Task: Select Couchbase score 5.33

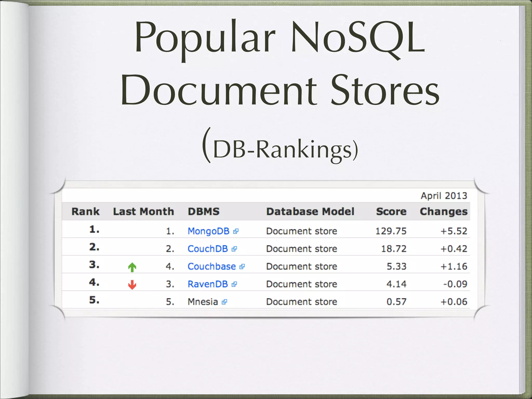Action: [x=396, y=267]
